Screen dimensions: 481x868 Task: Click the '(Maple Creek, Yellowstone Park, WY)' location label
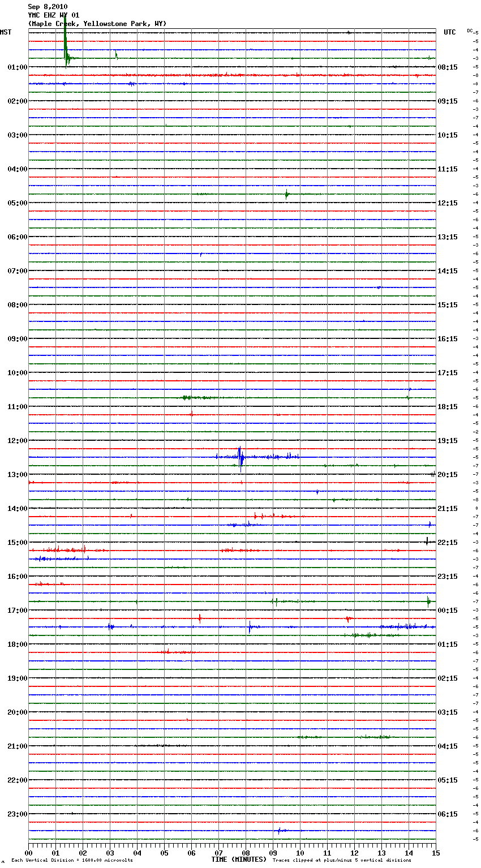pos(97,24)
